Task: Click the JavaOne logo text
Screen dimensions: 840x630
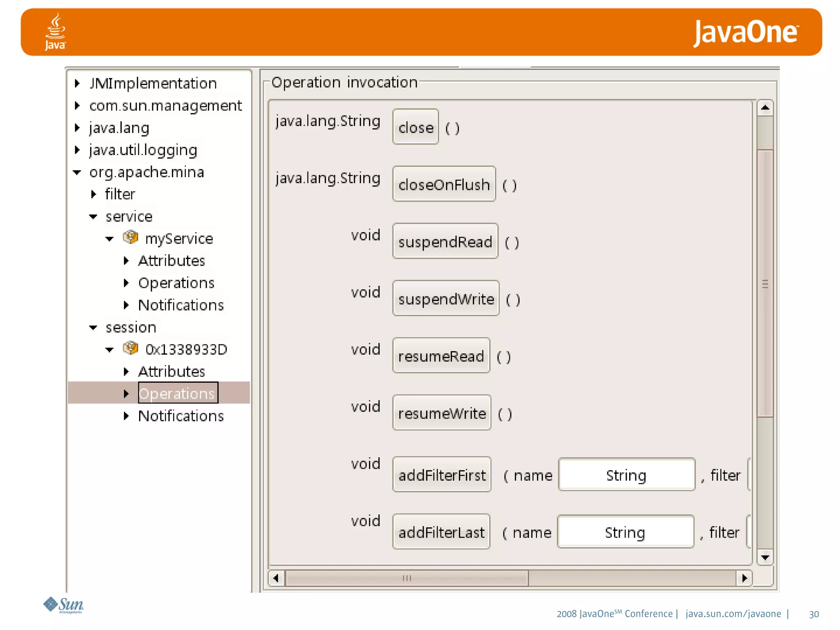Action: 746,32
